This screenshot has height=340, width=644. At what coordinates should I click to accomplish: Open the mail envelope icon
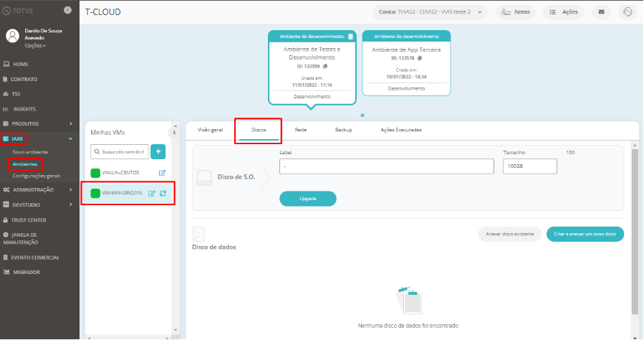(x=601, y=12)
